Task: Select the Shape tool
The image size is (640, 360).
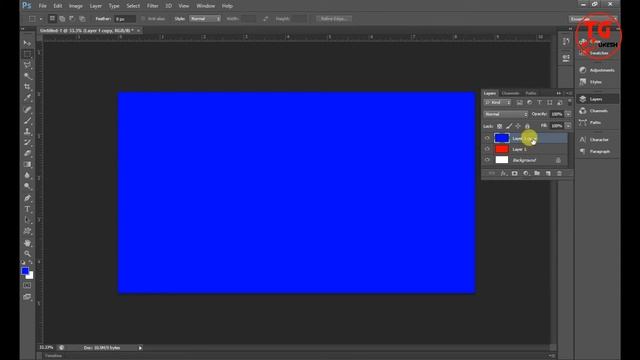Action: [27, 231]
